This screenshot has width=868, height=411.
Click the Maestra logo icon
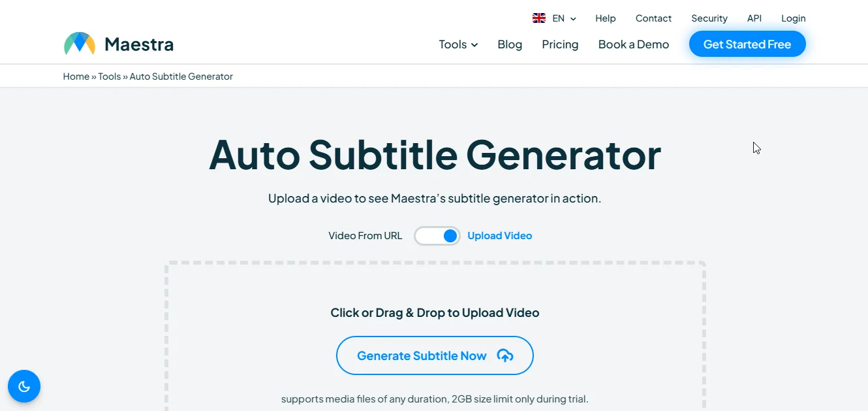coord(80,44)
